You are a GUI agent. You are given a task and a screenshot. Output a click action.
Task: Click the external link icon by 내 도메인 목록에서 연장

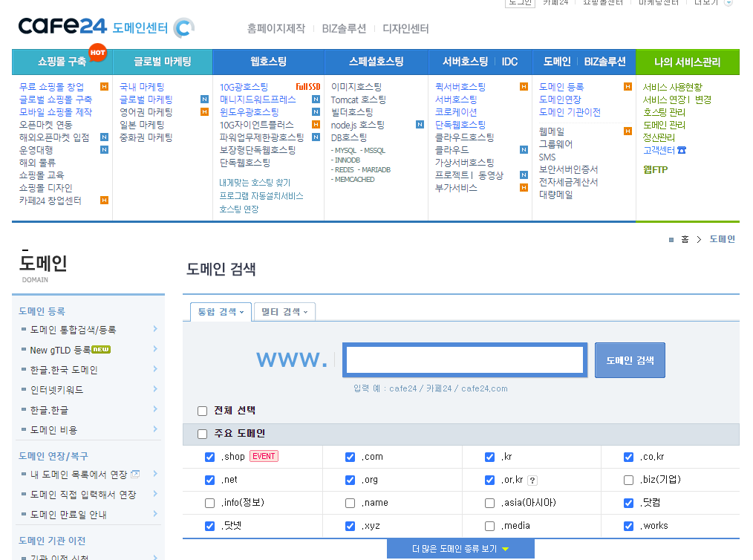[135, 474]
